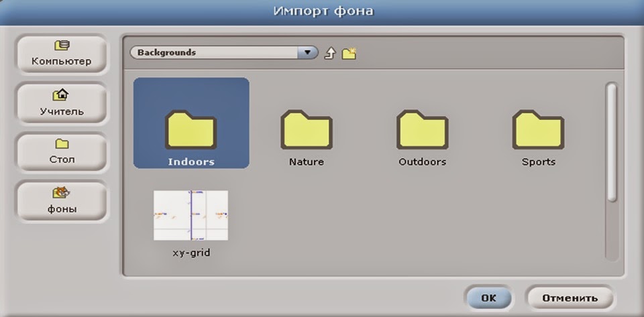Select the Sports folder icon

pos(538,129)
